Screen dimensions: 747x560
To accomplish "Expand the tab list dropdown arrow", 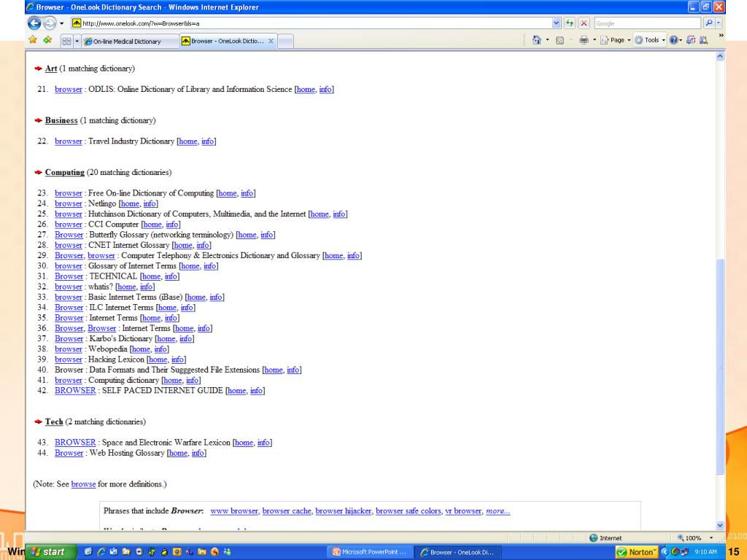I will (x=77, y=42).
